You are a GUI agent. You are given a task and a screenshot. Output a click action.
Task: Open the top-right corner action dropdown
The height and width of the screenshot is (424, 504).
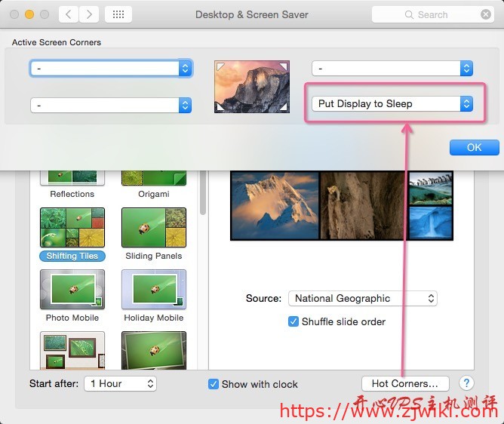pos(392,68)
